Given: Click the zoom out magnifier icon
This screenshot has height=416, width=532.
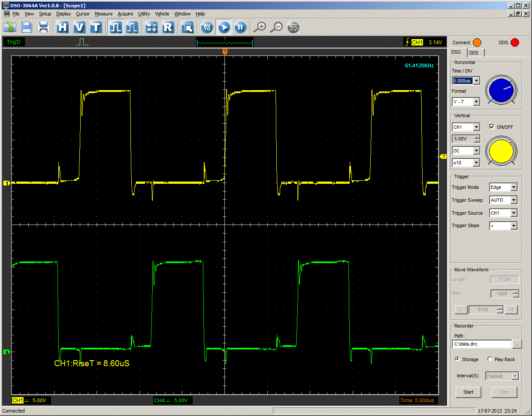Looking at the screenshot, I should pos(277,27).
